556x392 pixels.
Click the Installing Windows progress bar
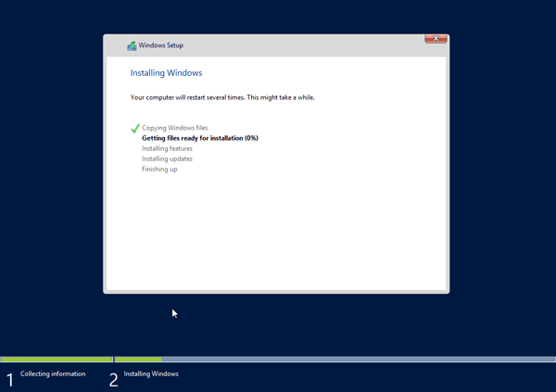click(x=335, y=360)
